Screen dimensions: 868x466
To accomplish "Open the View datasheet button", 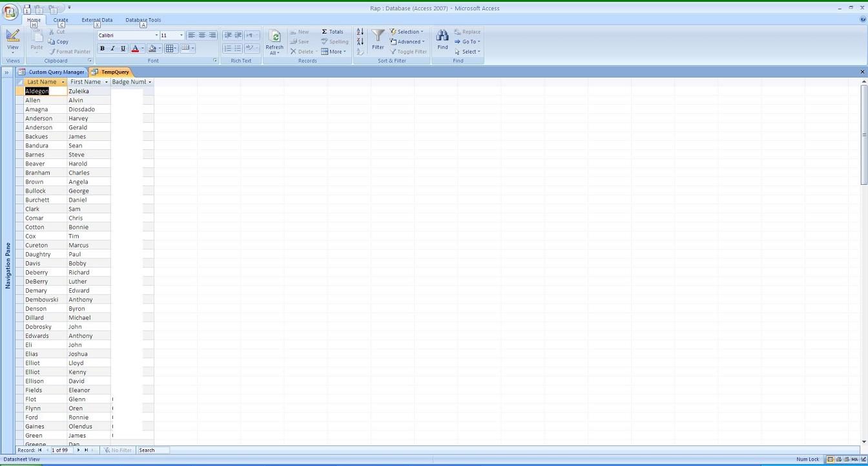I will pos(13,42).
